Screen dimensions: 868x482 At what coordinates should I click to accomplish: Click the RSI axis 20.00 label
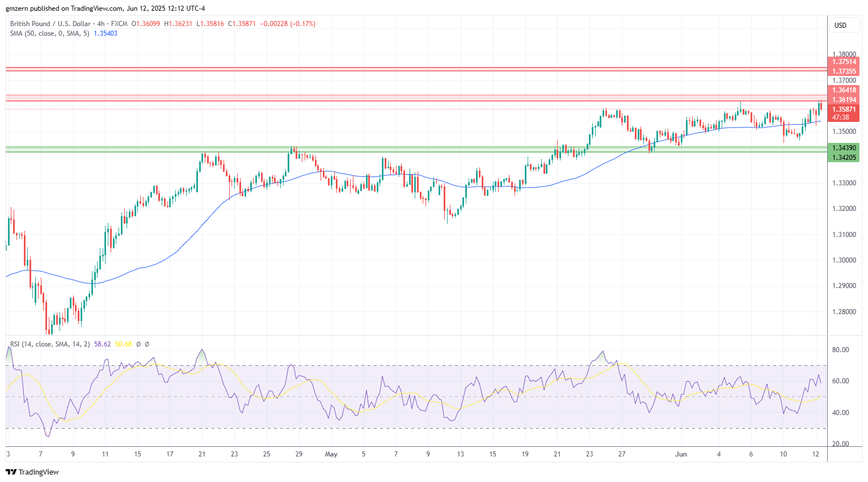[840, 444]
